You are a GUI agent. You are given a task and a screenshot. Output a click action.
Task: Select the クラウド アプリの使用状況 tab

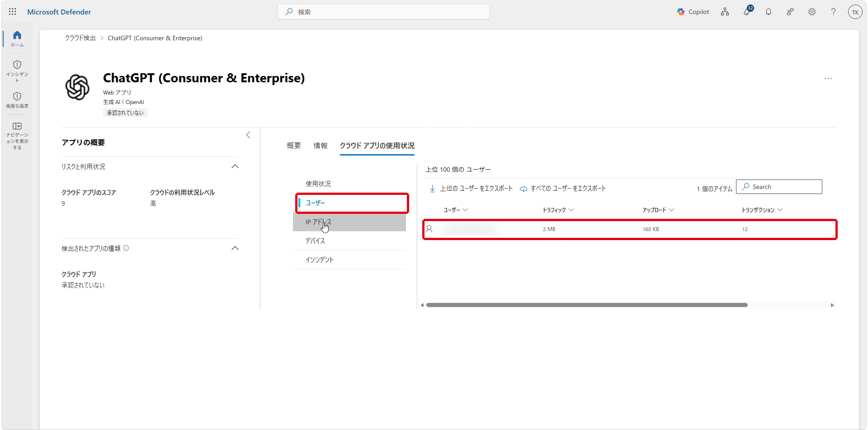coord(377,146)
